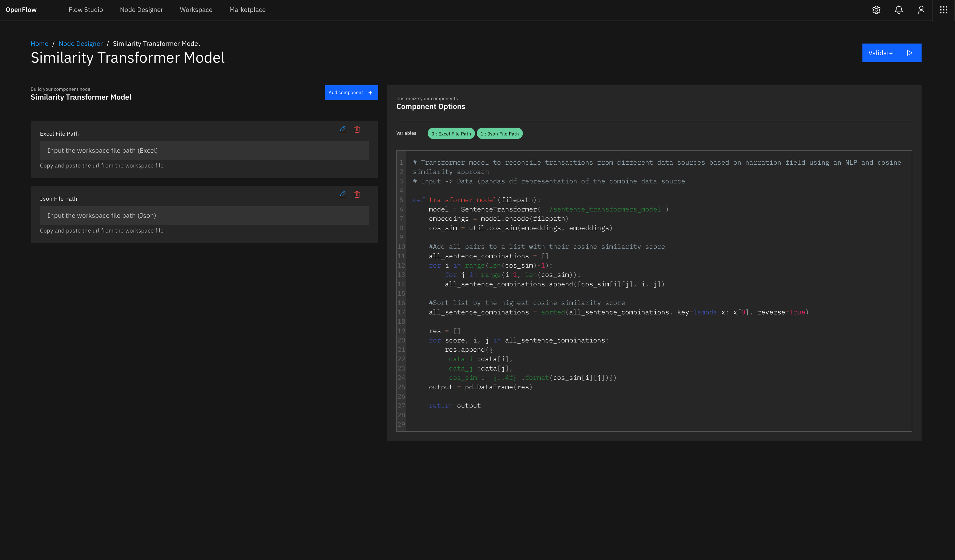This screenshot has height=560, width=955.
Task: Open the Marketplace page
Action: point(247,10)
